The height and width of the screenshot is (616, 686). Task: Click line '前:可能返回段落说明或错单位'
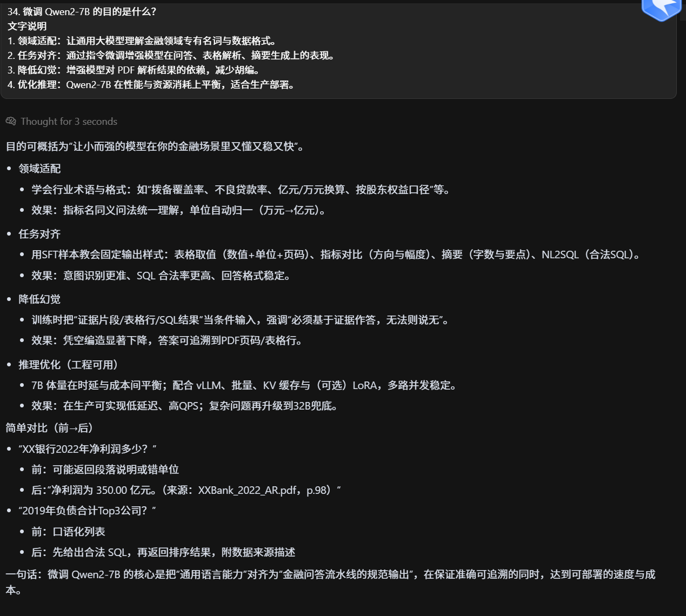(x=105, y=470)
